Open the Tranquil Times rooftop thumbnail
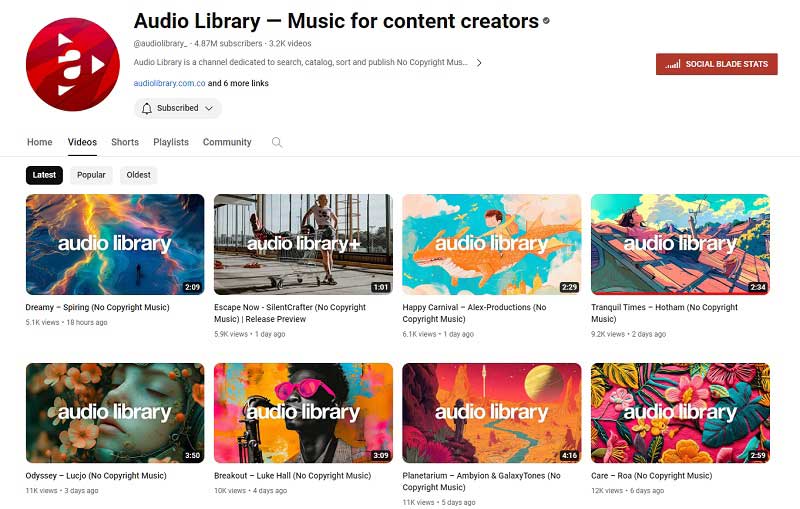Screen dimensions: 800x509 [x=680, y=244]
